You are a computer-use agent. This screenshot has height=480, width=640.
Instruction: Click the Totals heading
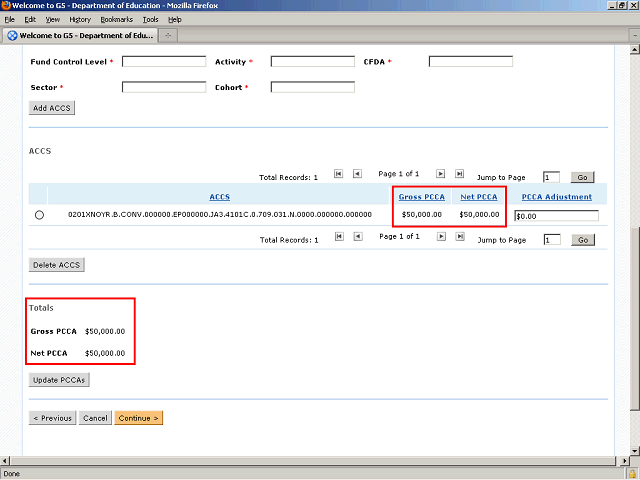pyautogui.click(x=41, y=308)
